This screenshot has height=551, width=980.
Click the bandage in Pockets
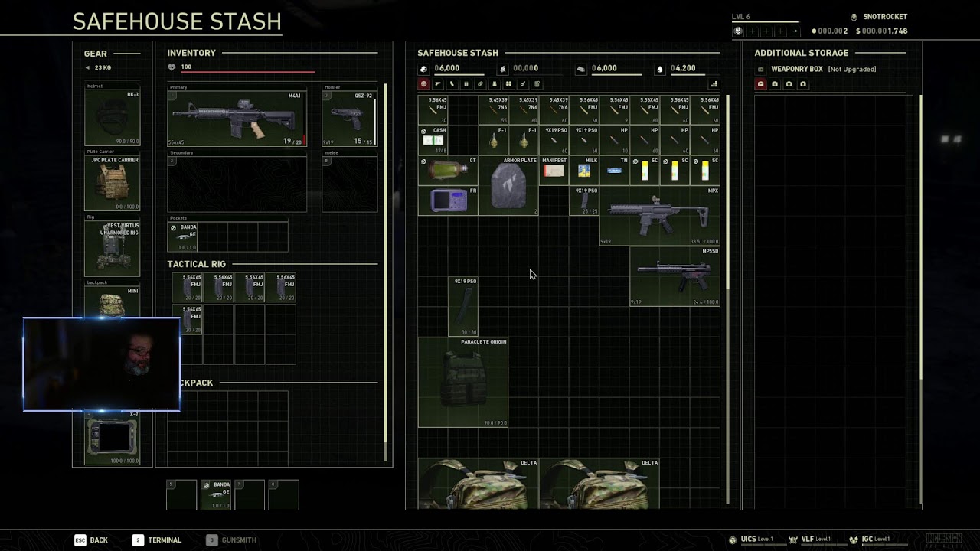point(182,237)
